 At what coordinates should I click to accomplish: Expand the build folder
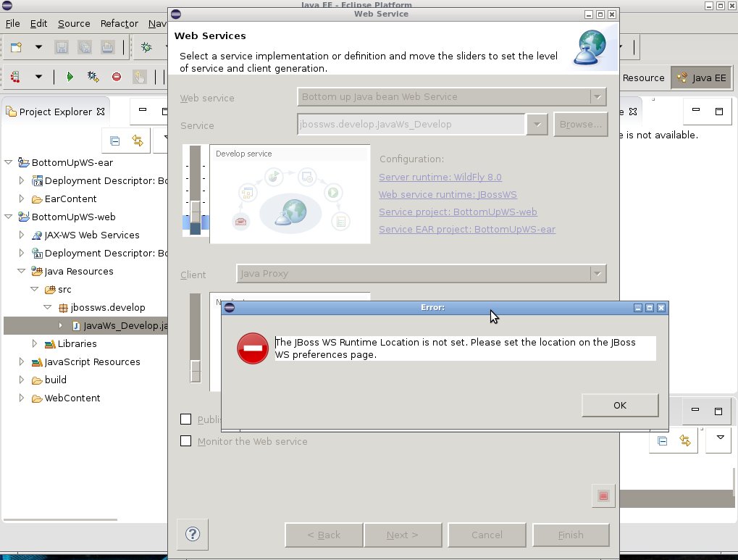pos(21,380)
